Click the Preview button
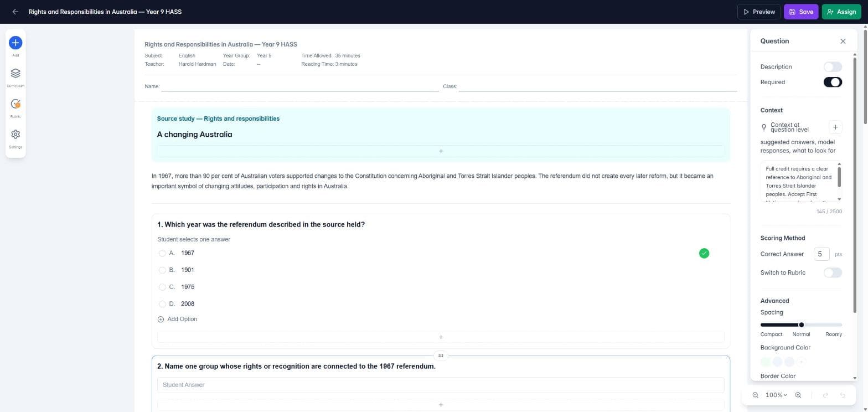Screen dimensions: 868x412 (758, 12)
